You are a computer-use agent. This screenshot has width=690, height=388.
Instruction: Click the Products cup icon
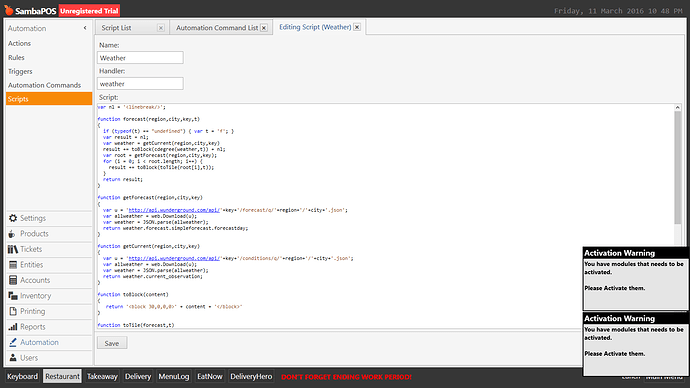point(12,234)
